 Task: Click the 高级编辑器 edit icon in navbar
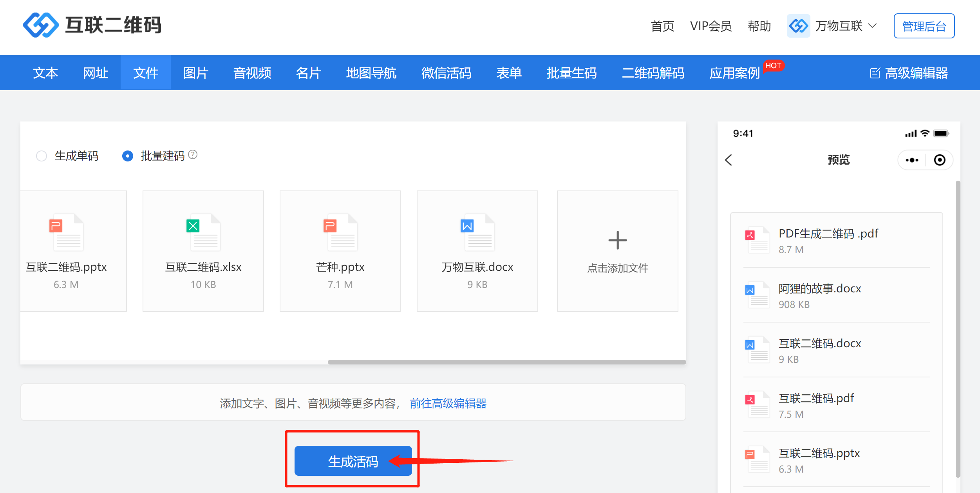coord(875,73)
